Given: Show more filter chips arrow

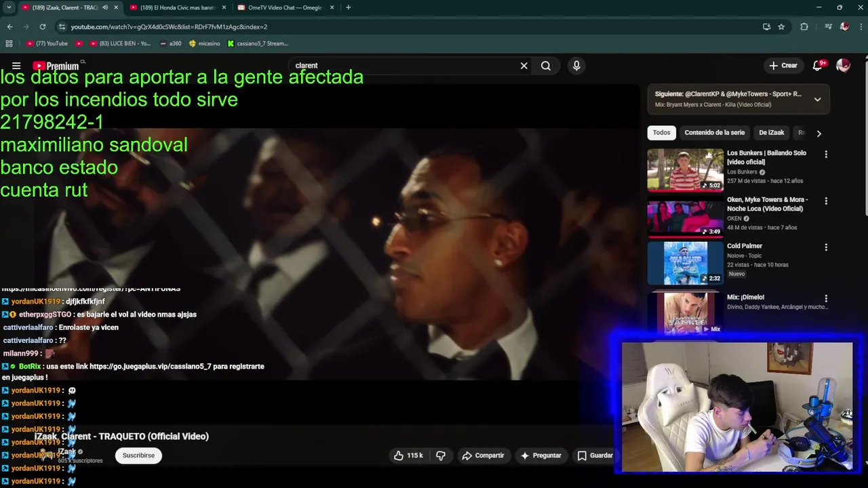Looking at the screenshot, I should [x=818, y=134].
